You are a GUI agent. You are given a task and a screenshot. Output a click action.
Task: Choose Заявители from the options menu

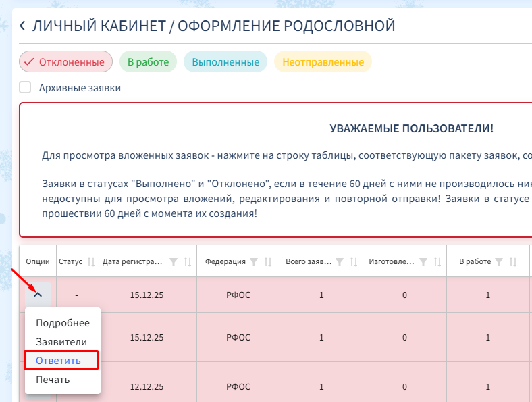click(x=61, y=342)
